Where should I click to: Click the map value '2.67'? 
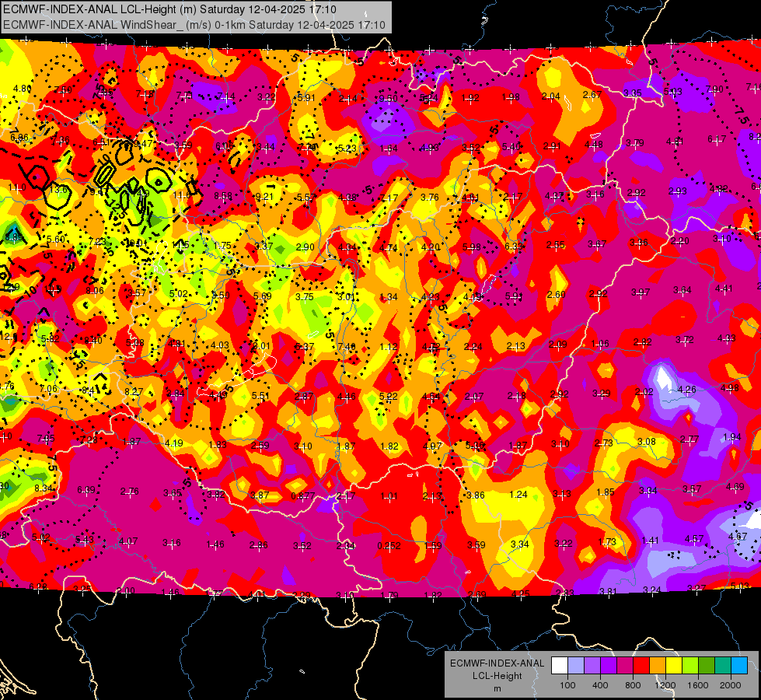pyautogui.click(x=592, y=95)
